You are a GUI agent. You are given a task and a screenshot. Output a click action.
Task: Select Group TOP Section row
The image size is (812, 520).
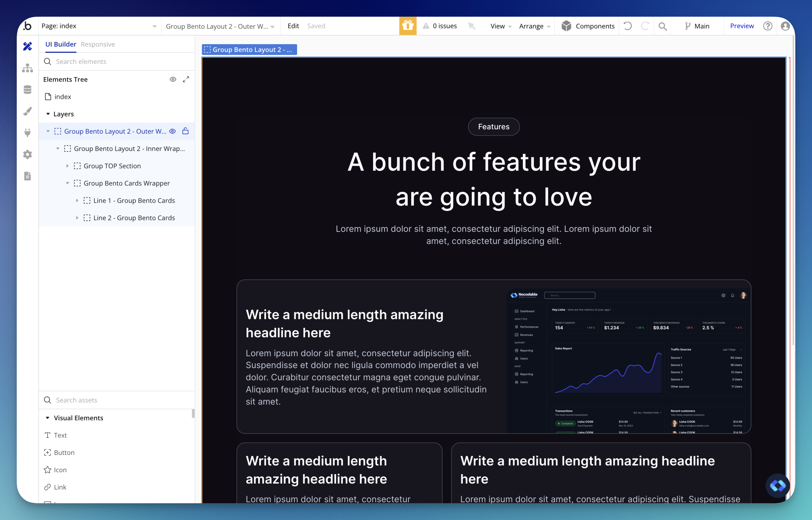pyautogui.click(x=117, y=166)
